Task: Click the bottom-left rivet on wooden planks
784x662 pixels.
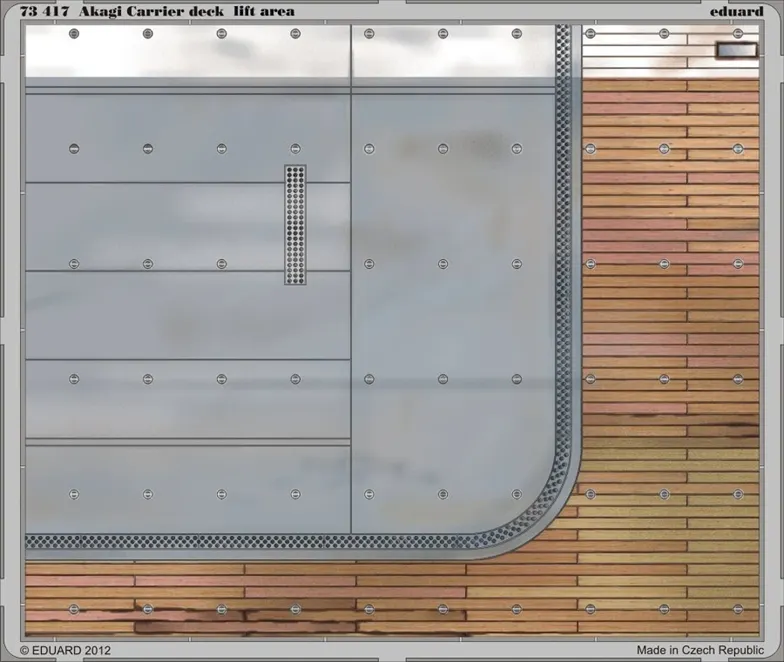Action: [74, 608]
